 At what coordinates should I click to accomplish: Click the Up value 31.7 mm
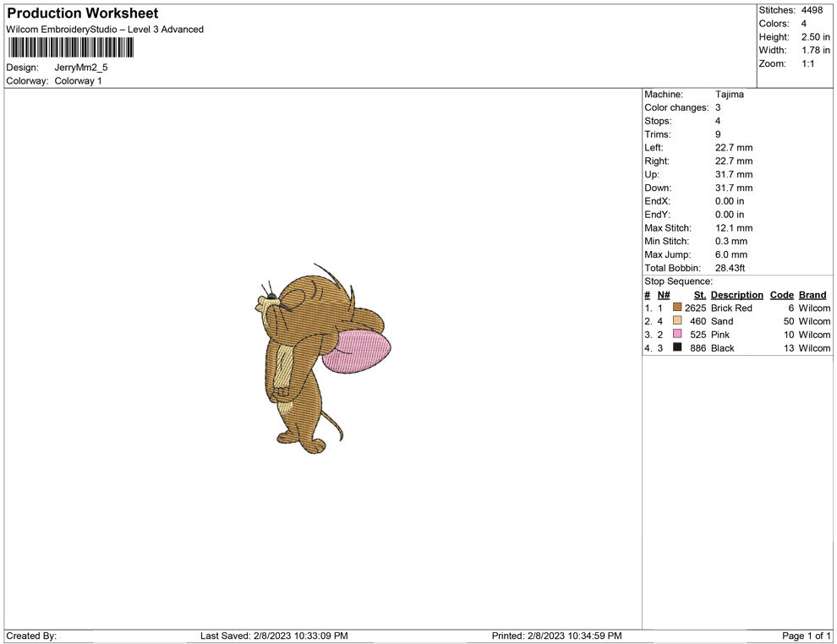point(734,174)
